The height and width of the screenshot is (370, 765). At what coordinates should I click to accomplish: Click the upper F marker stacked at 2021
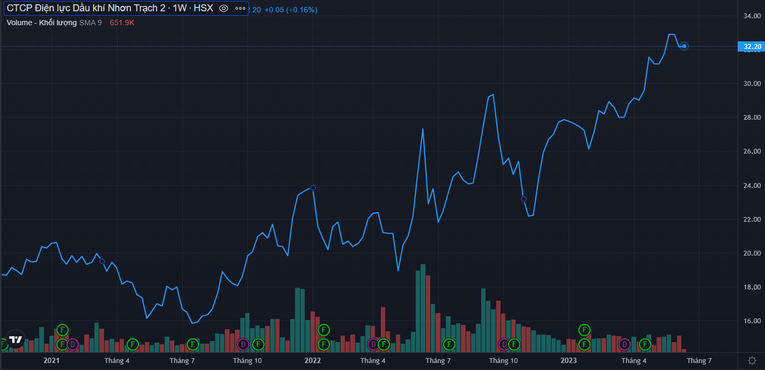(62, 330)
